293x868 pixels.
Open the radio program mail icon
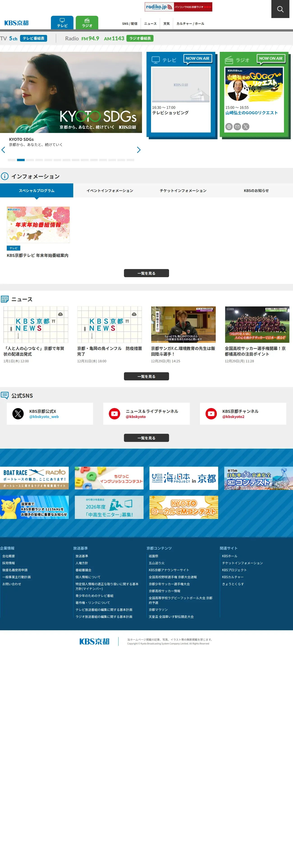pos(237,127)
